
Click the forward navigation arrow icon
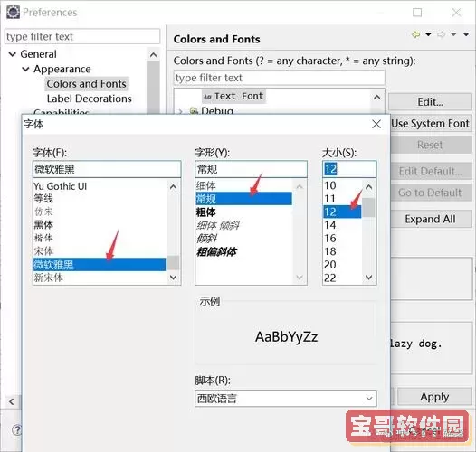pyautogui.click(x=442, y=34)
